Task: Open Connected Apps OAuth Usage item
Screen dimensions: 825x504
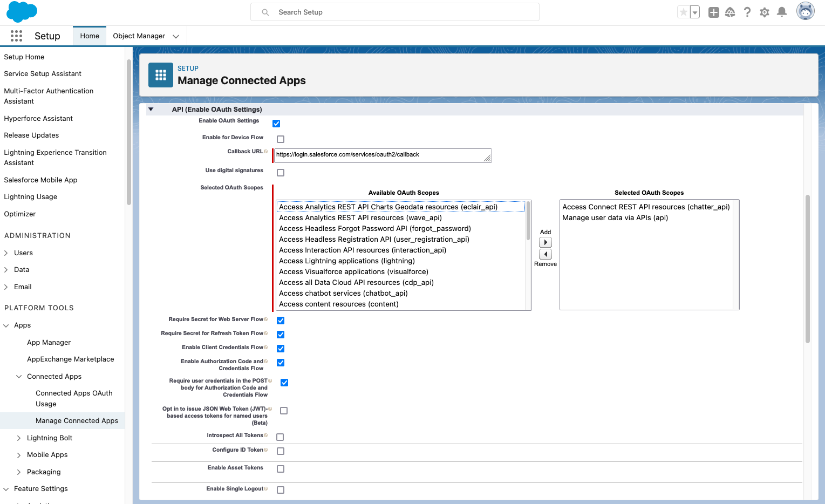Action: (74, 398)
